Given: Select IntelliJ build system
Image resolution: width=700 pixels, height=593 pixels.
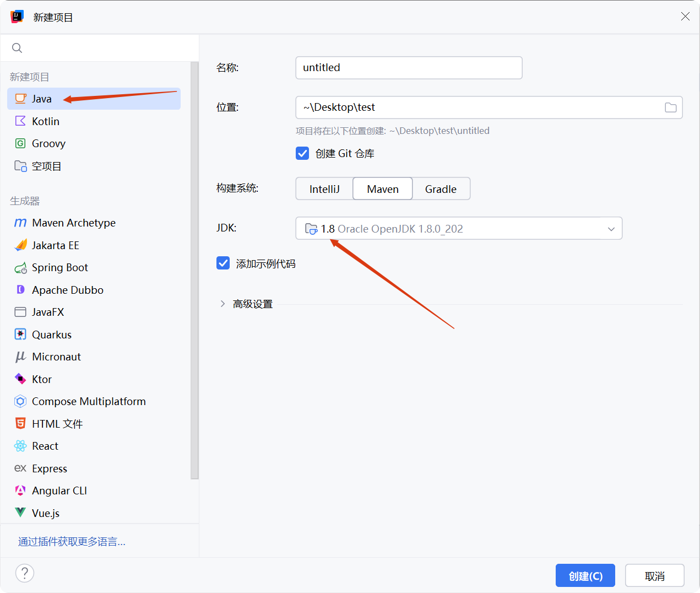Looking at the screenshot, I should coord(324,188).
